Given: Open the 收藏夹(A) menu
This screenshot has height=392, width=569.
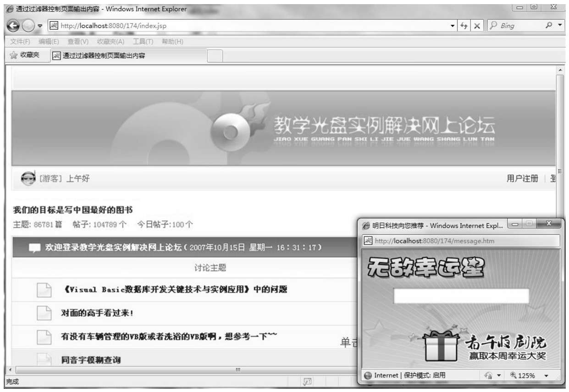Looking at the screenshot, I should (110, 42).
